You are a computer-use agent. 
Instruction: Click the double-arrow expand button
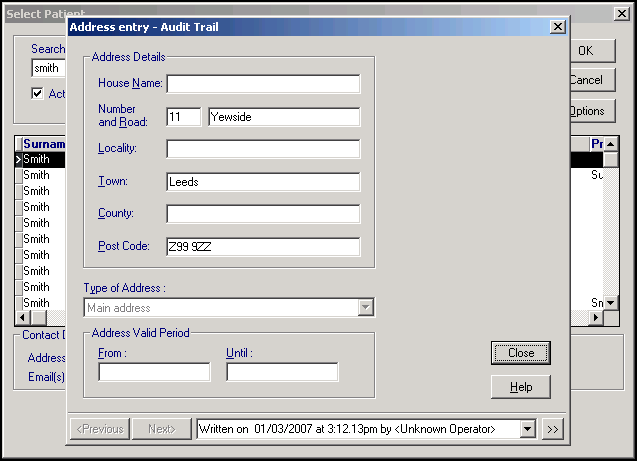[553, 429]
